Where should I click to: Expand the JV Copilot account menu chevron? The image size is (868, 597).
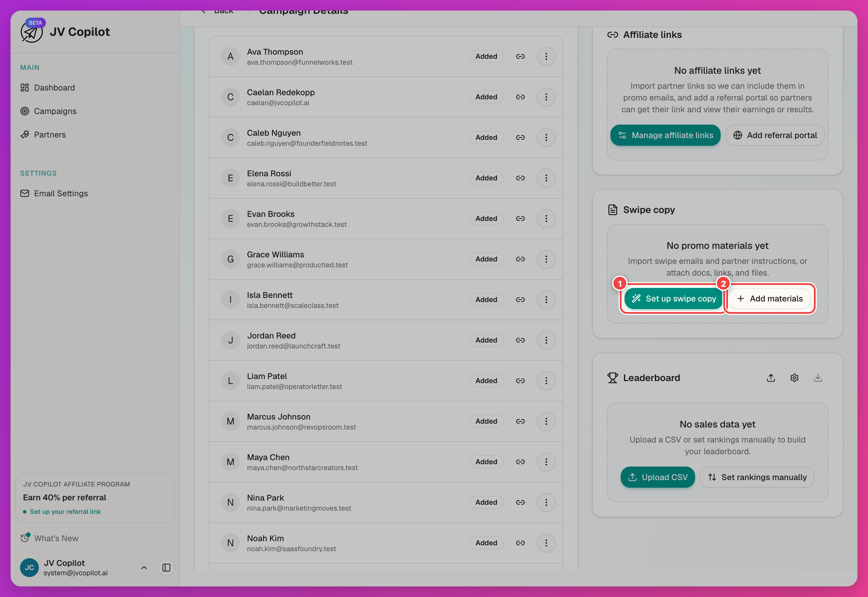pos(144,568)
